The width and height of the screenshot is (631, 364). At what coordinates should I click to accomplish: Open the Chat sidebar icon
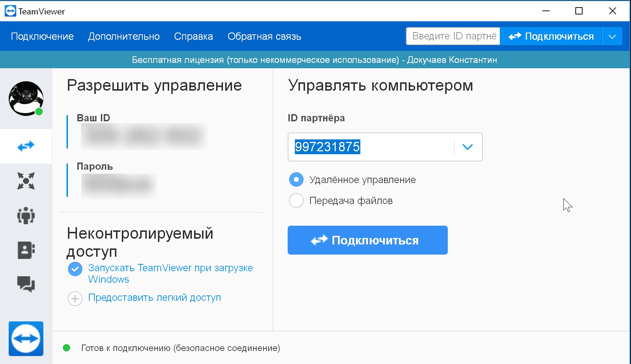click(26, 284)
